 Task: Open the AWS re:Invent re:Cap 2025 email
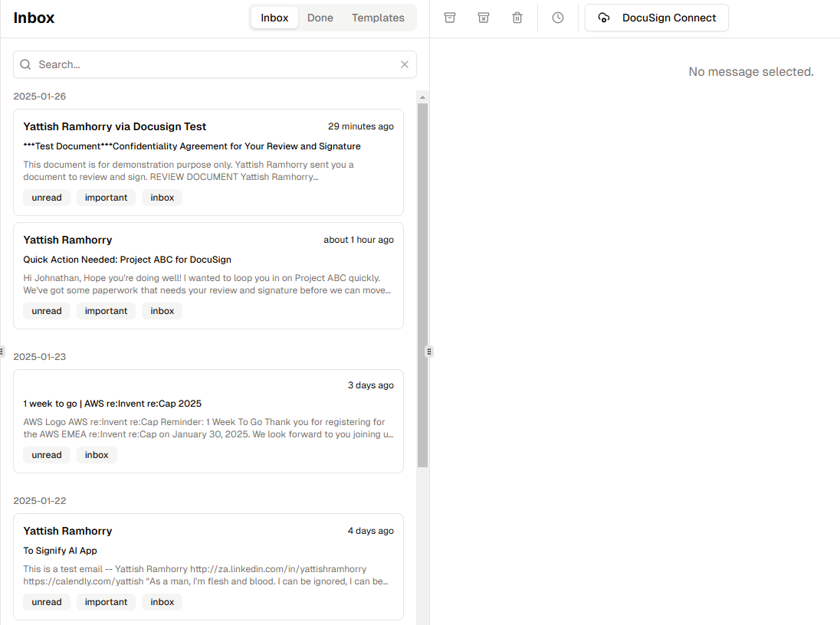point(208,421)
